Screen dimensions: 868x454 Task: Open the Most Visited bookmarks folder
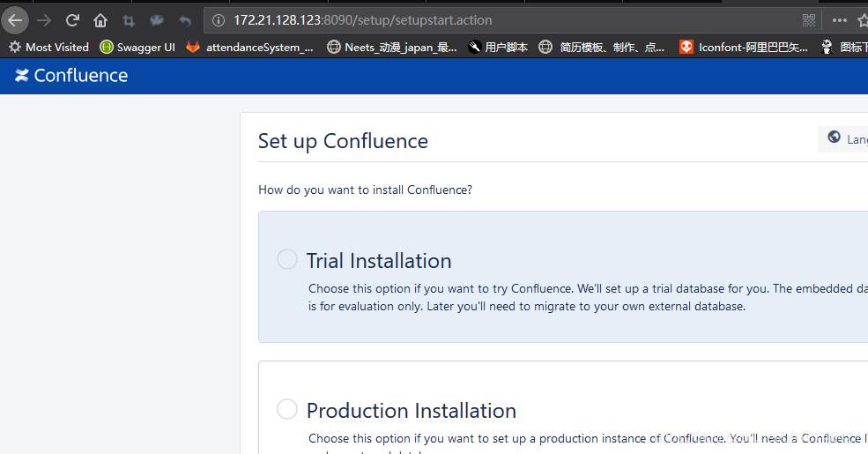click(48, 47)
